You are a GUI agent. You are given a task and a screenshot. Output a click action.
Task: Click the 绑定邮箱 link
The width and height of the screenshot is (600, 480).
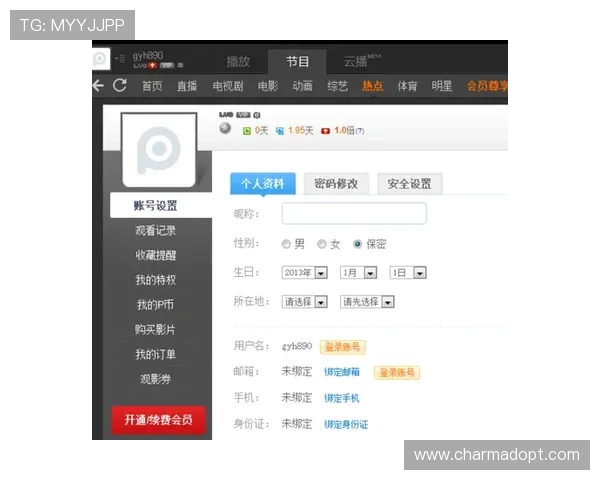click(342, 372)
